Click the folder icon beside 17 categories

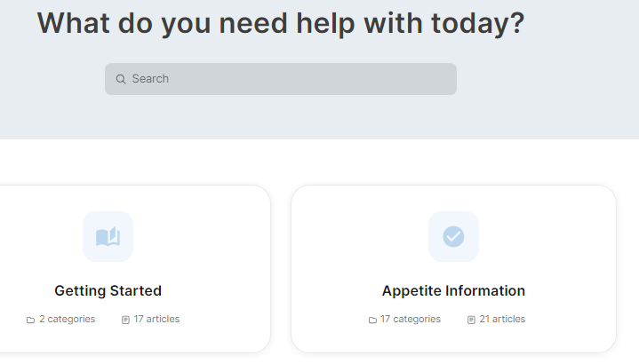[x=372, y=320]
